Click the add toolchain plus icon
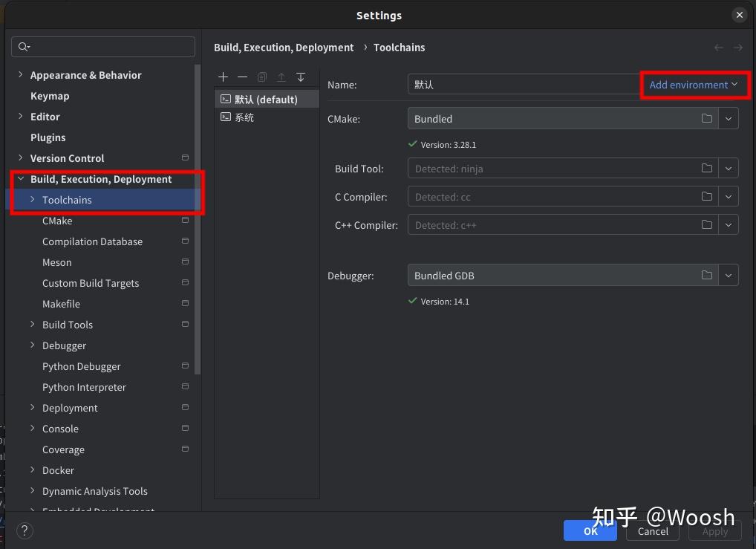 click(x=224, y=77)
